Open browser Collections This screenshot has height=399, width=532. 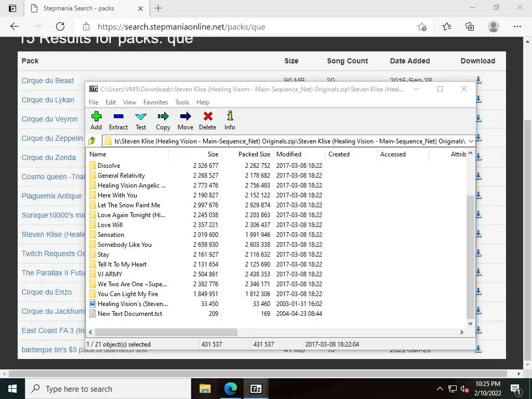[470, 26]
